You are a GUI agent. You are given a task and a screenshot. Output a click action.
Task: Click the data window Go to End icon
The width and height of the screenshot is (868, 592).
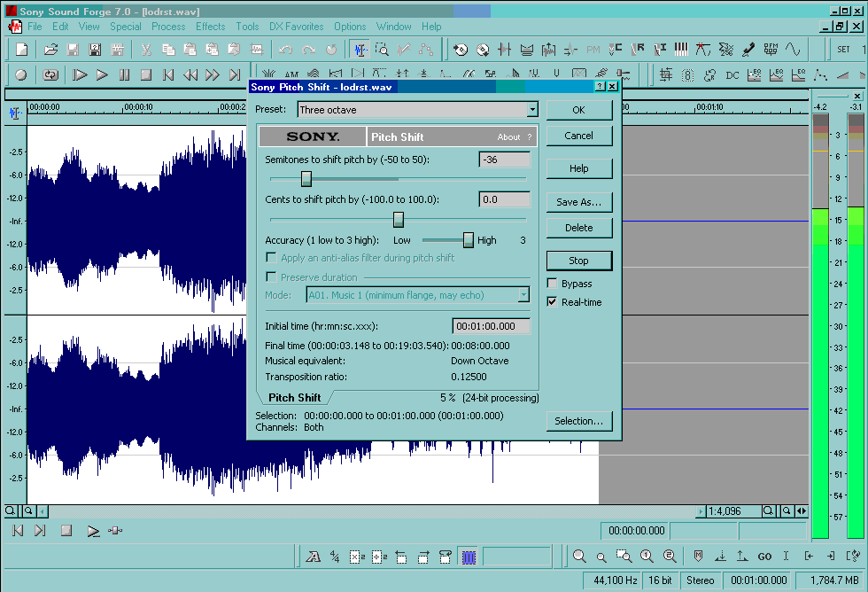(40, 531)
